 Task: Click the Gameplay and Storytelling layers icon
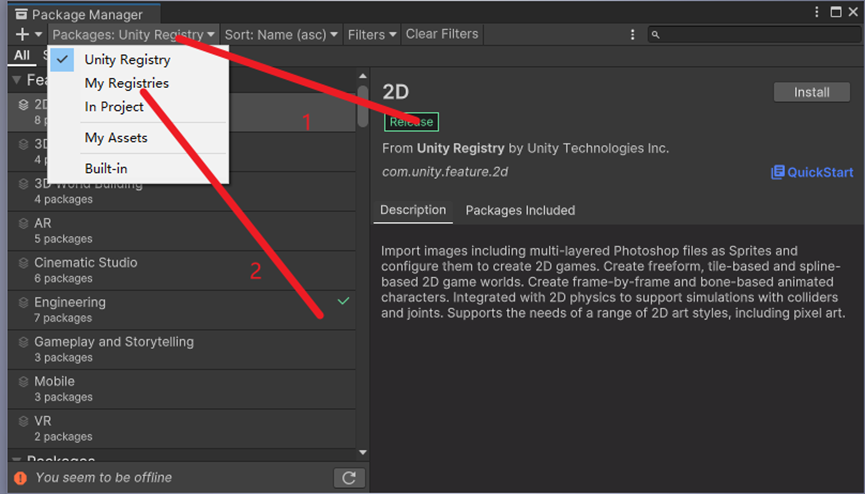pos(23,342)
